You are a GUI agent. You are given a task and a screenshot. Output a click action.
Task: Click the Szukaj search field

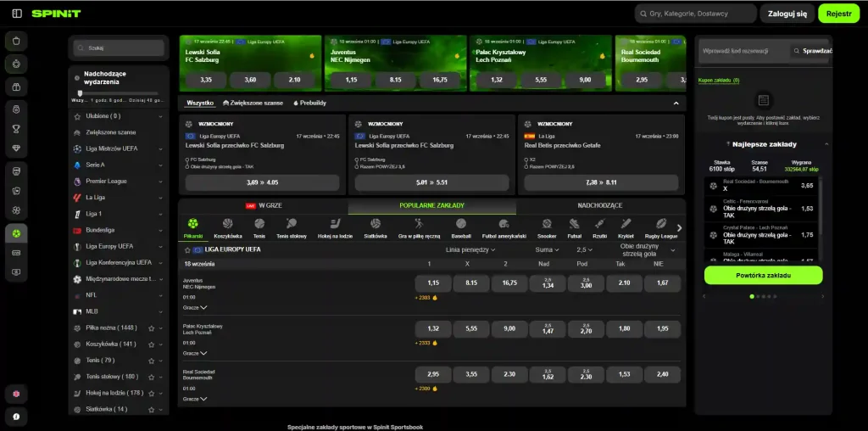[119, 48]
